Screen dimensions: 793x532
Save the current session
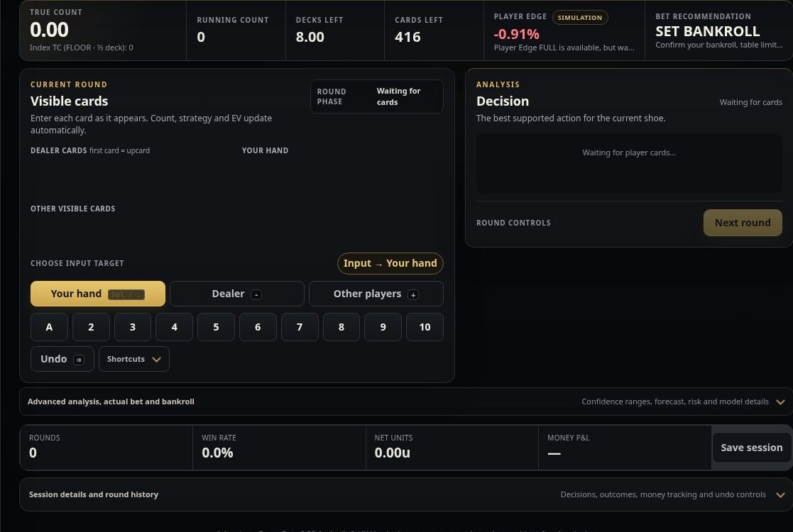coord(752,448)
